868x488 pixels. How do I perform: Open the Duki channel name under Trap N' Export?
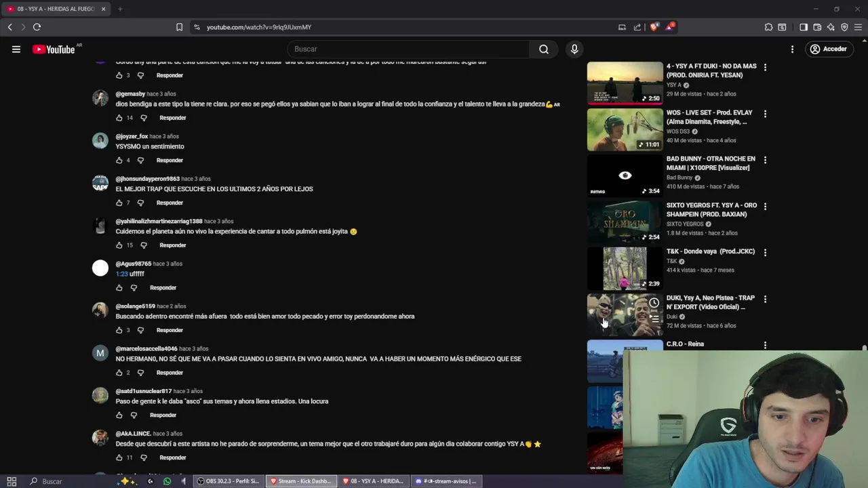[672, 317]
